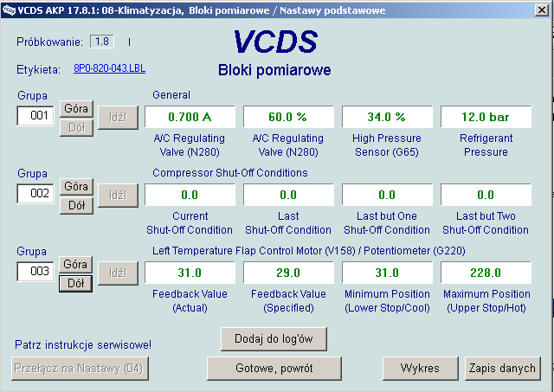The width and height of the screenshot is (554, 392).
Task: Click Dół for group 001
Action: click(76, 128)
